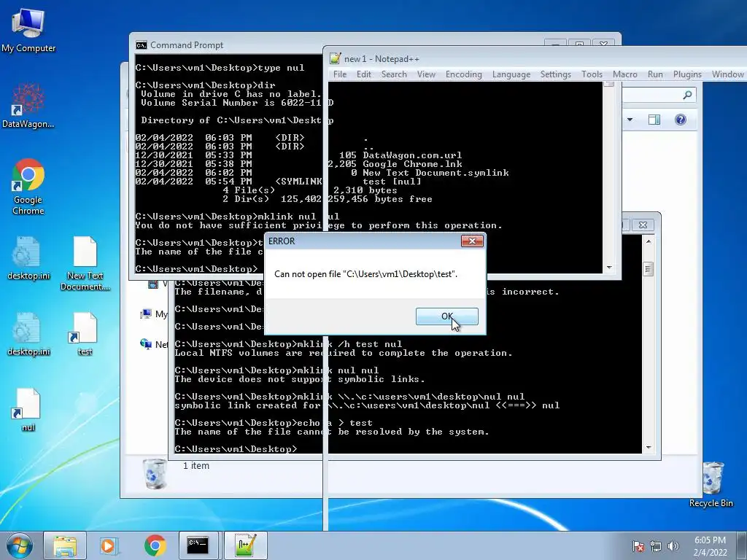747x560 pixels.
Task: Select the My Computer desktop icon
Action: tap(28, 31)
